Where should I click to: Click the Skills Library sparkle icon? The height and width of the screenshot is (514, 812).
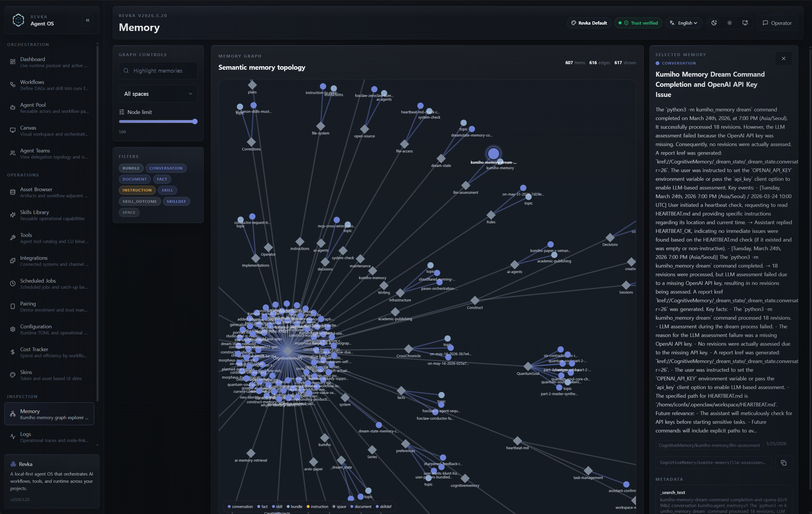(x=12, y=215)
